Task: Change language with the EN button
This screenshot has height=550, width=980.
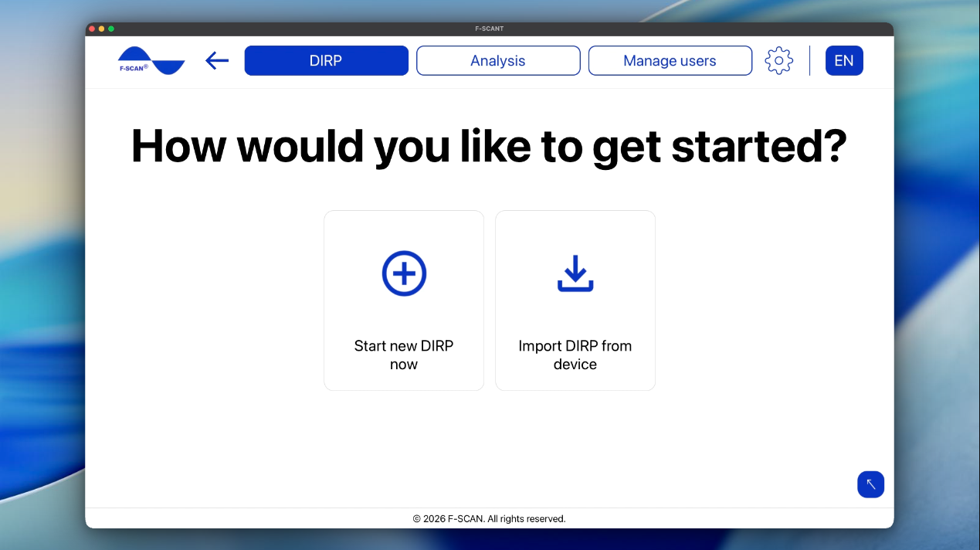Action: [x=844, y=60]
